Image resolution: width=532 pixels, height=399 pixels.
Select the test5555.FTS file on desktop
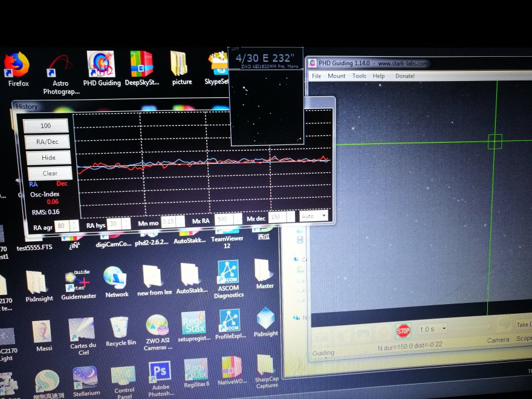tap(34, 247)
